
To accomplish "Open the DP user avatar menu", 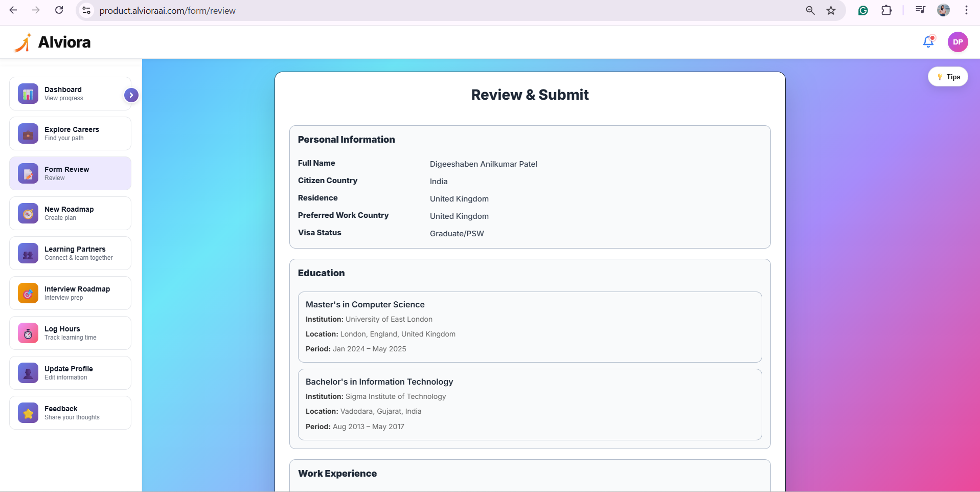I will point(958,42).
